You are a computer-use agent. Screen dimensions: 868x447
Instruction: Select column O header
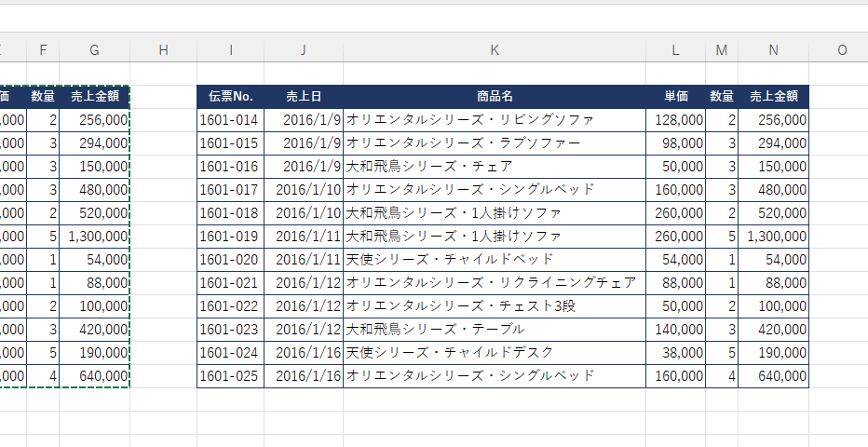point(842,49)
